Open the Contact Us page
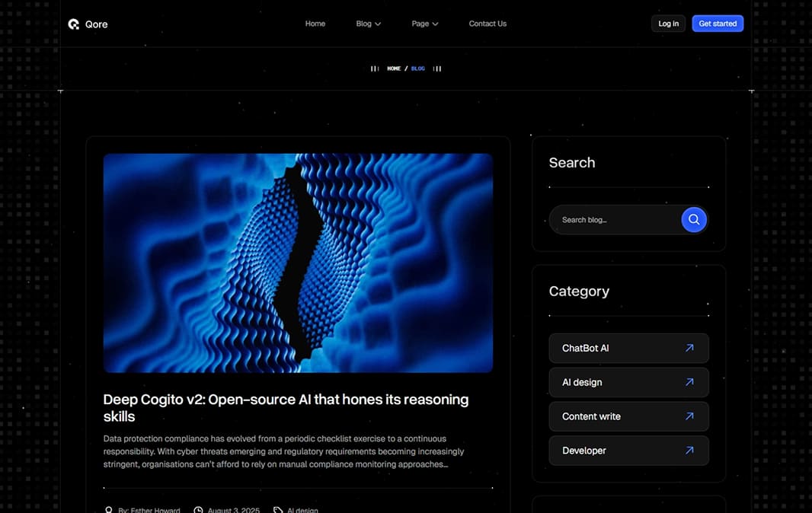Image resolution: width=812 pixels, height=513 pixels. tap(488, 24)
